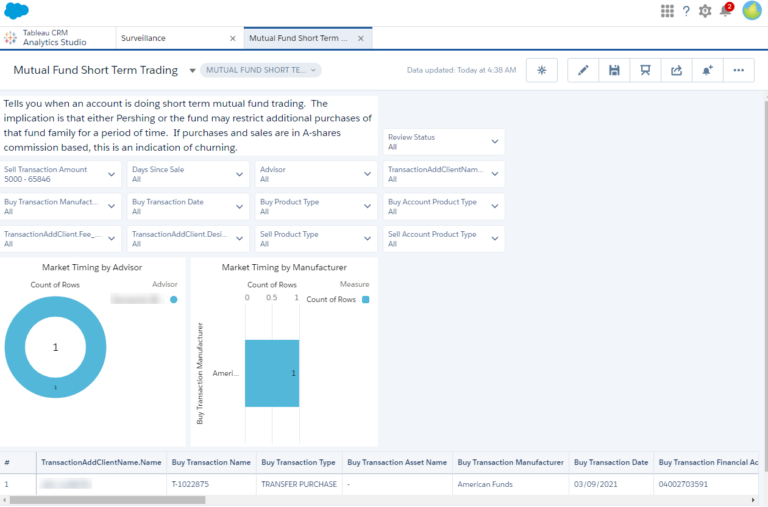The height and width of the screenshot is (507, 768).
Task: Open the Review Status filter
Action: (444, 142)
